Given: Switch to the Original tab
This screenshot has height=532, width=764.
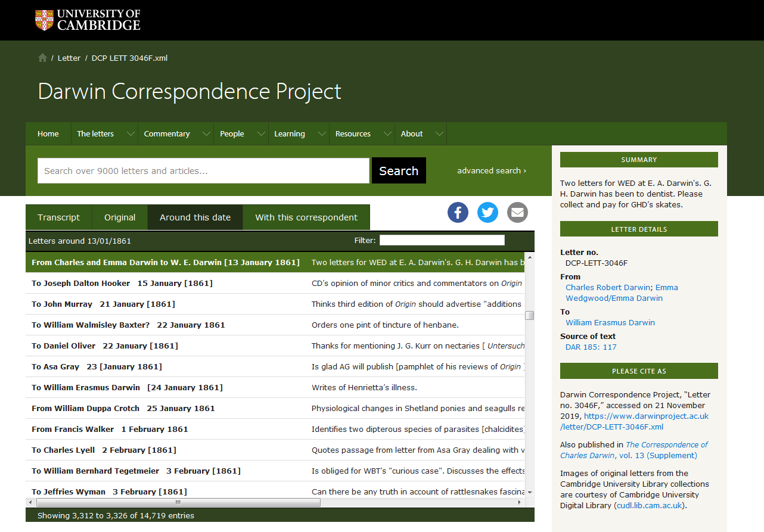Looking at the screenshot, I should [x=120, y=217].
